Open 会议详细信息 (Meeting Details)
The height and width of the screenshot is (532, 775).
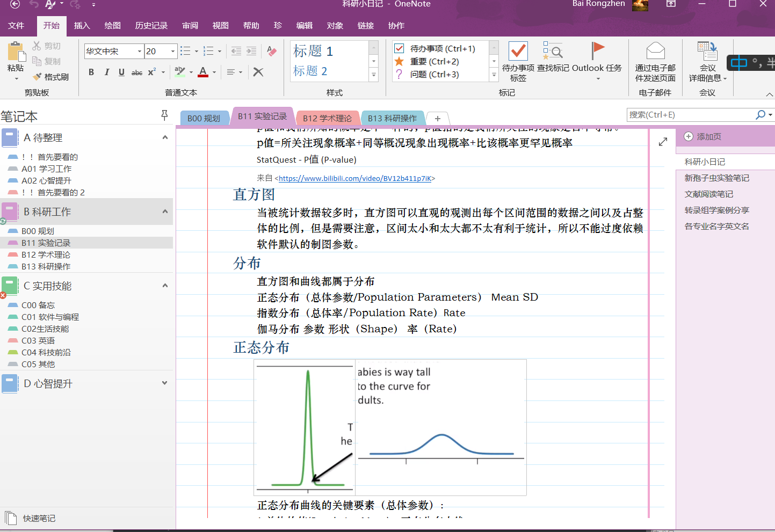click(708, 62)
